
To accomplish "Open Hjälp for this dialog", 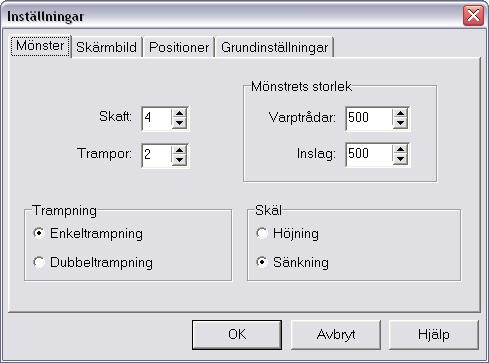I will tap(433, 334).
